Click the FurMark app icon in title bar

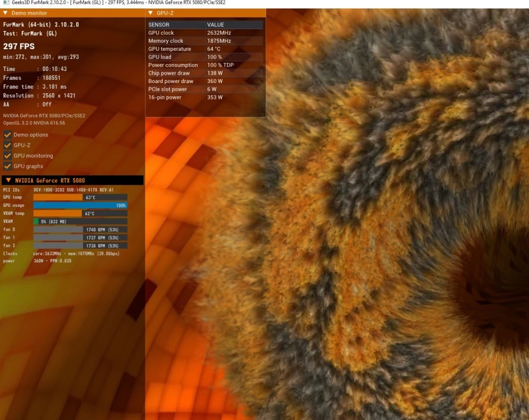(x=6, y=3)
